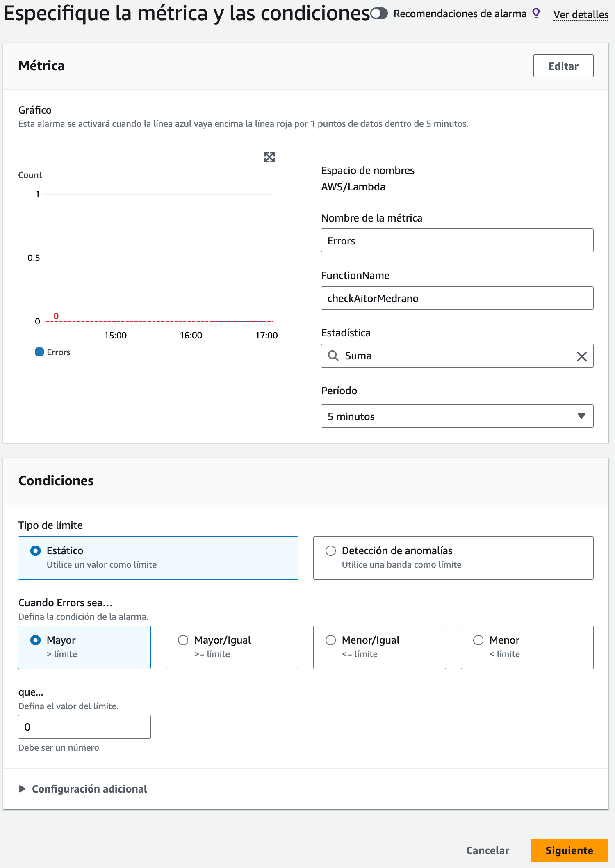Screen dimensions: 615x868
Task: Select Detección de anomalías threshold type
Action: click(x=453, y=558)
